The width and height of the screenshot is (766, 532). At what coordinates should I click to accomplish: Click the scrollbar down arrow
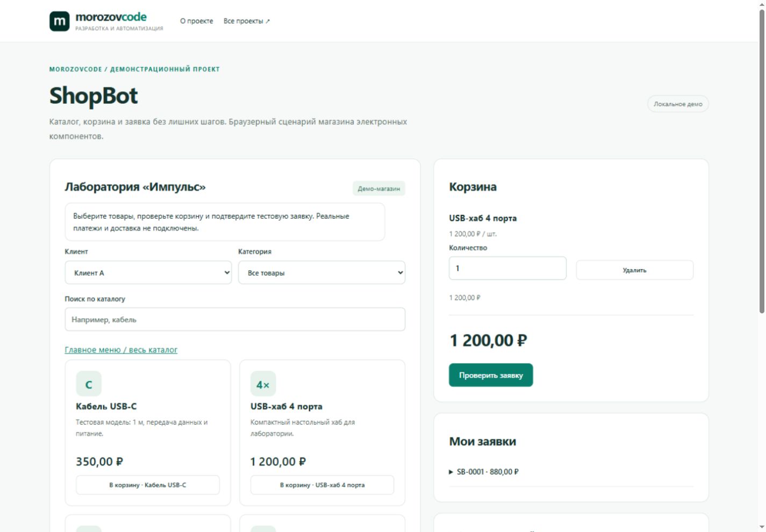[x=761, y=527]
